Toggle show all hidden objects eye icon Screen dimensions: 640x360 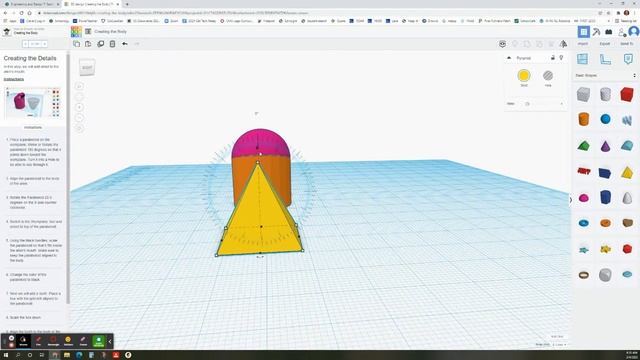(x=502, y=44)
